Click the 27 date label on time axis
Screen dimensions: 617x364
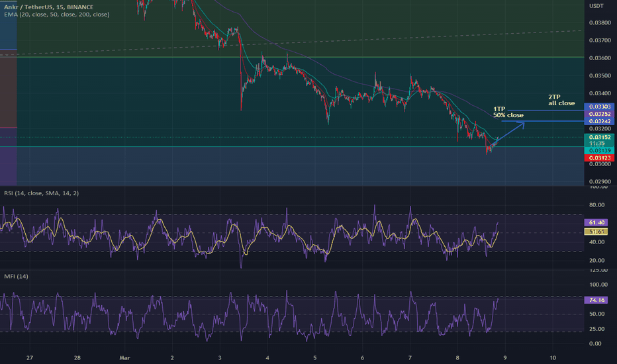(x=30, y=357)
